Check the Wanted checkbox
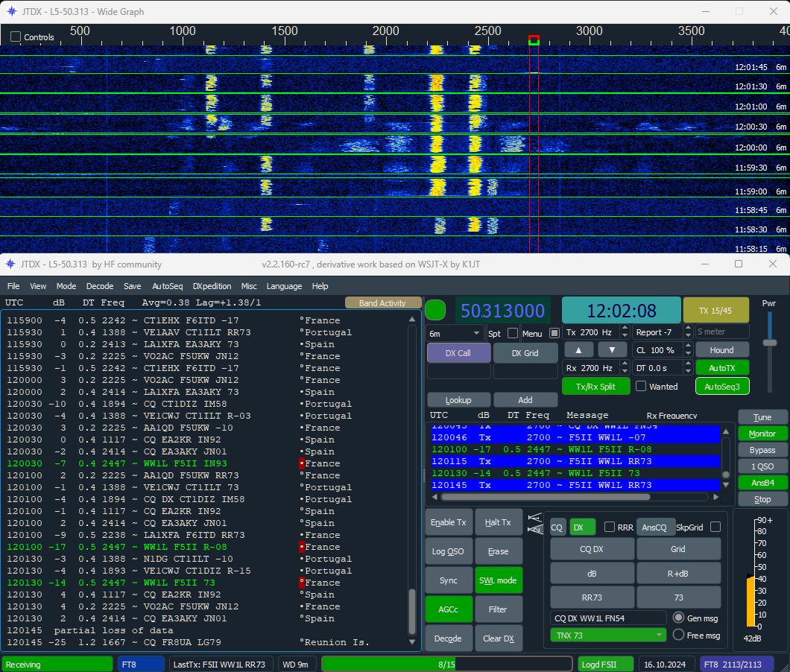This screenshot has width=790, height=672. coord(641,386)
